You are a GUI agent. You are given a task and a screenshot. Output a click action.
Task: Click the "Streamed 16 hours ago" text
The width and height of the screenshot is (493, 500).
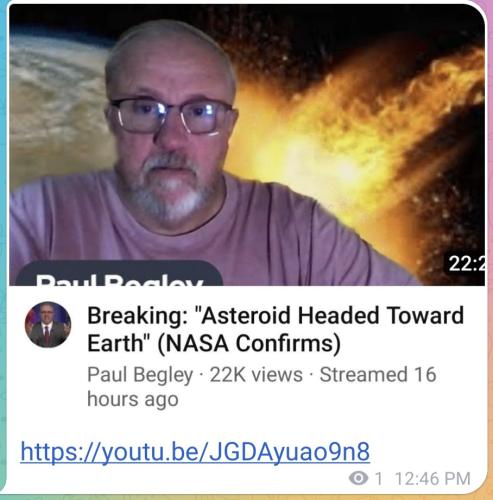coord(262,387)
